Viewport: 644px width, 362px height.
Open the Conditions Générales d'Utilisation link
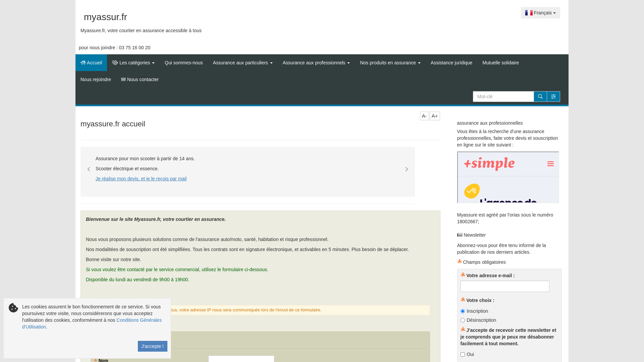click(x=139, y=320)
